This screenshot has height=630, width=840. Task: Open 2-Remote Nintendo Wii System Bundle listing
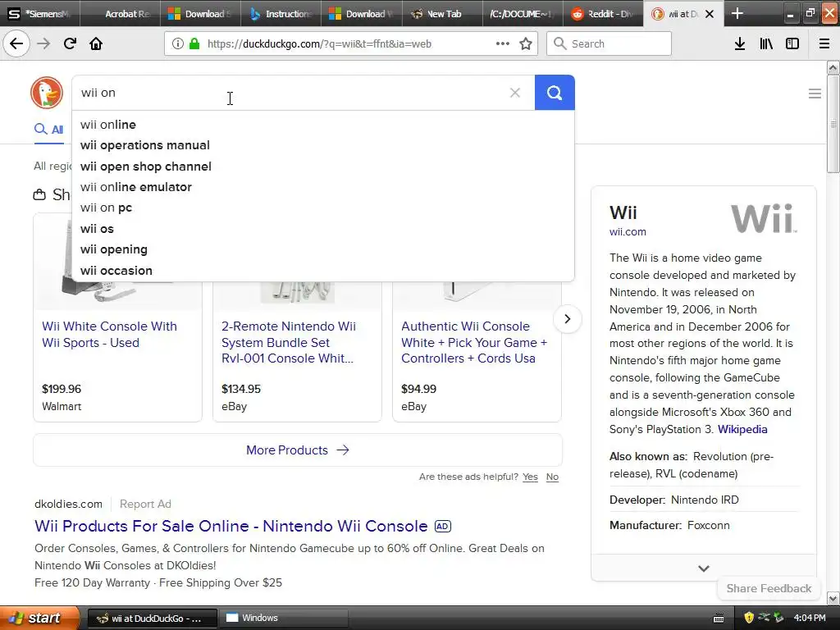click(x=289, y=342)
